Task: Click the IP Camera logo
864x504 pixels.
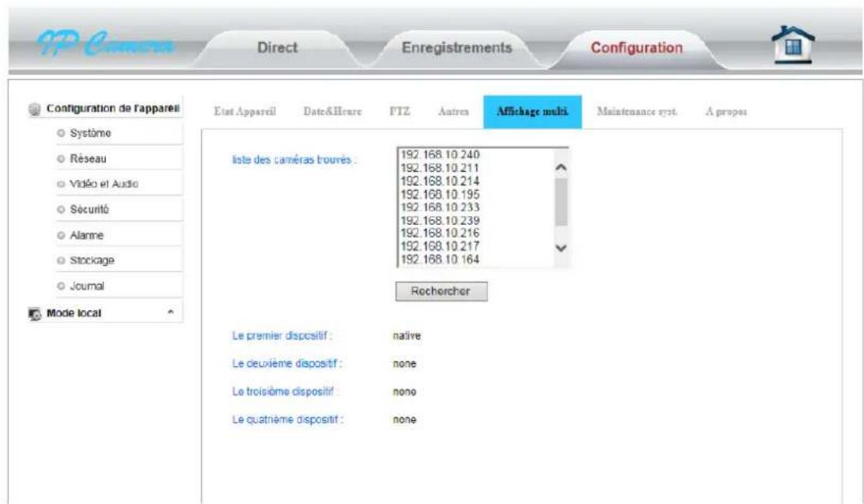Action: point(106,44)
